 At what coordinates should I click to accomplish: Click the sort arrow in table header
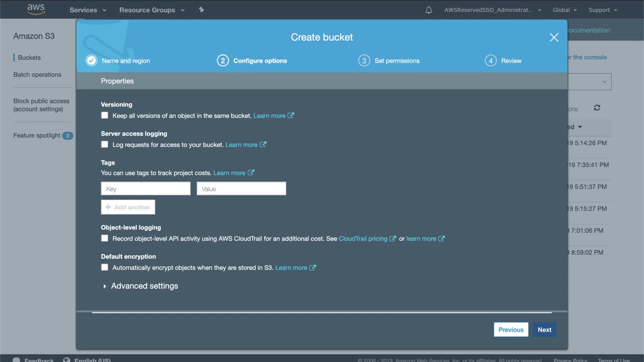(x=580, y=127)
